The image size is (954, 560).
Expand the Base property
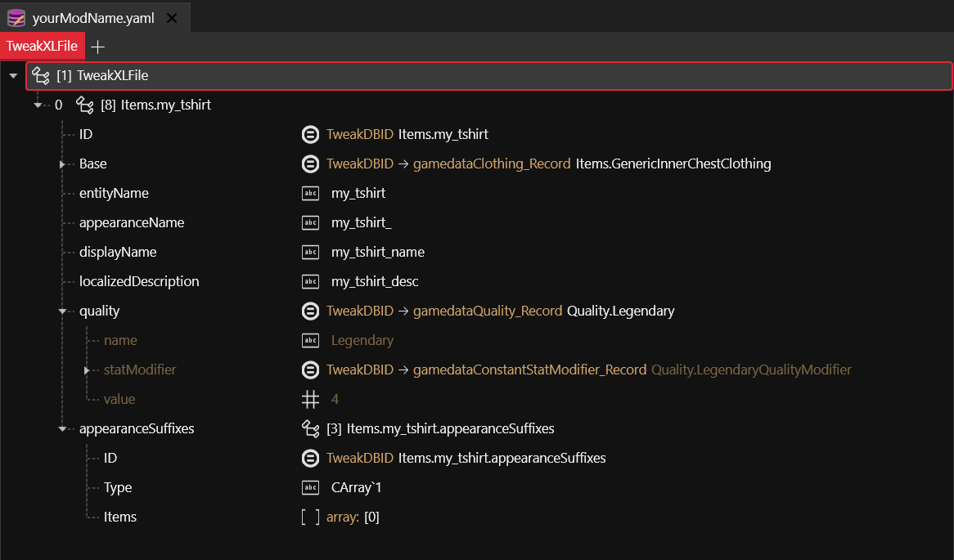click(x=62, y=164)
